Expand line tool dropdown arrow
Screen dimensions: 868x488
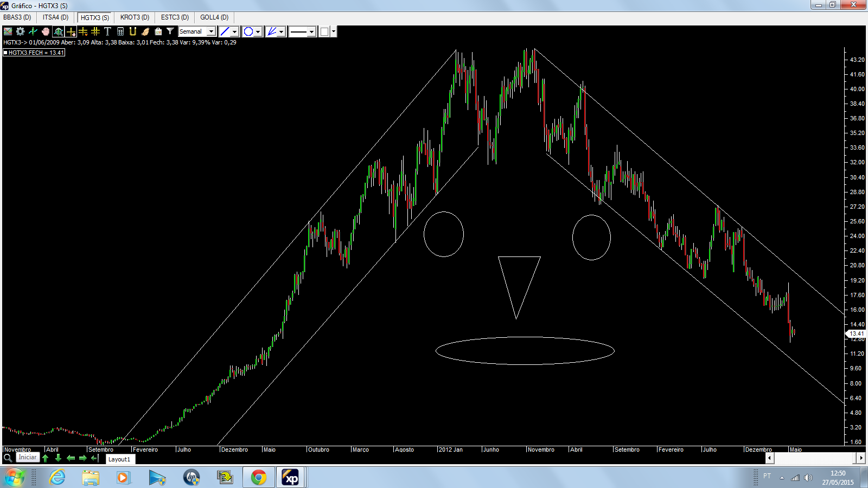click(x=235, y=31)
